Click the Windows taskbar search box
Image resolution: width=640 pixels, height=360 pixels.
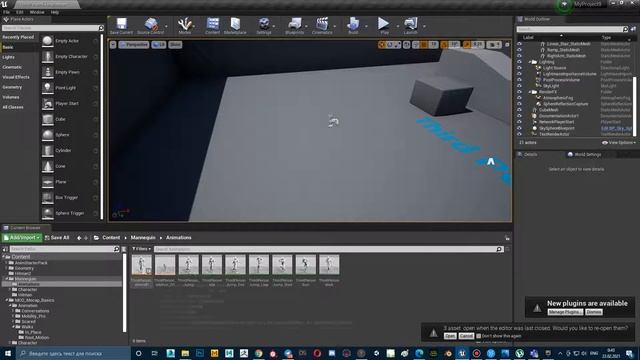tap(73, 353)
